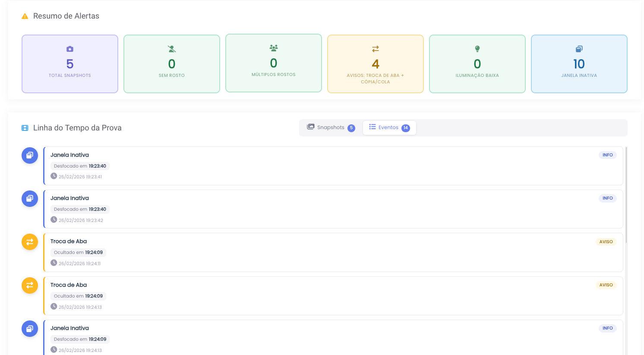Click blue window icon for event logged 19:23:42
This screenshot has width=644, height=355.
(30, 199)
